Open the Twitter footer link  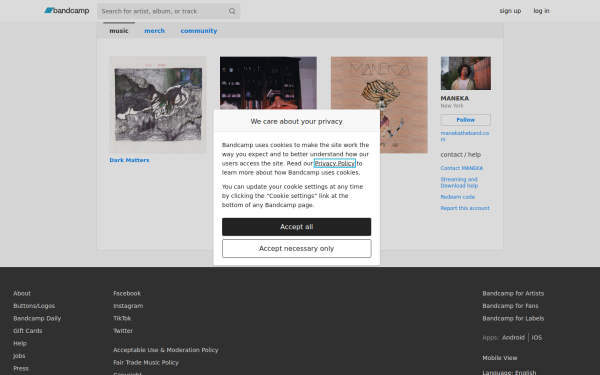(x=123, y=331)
